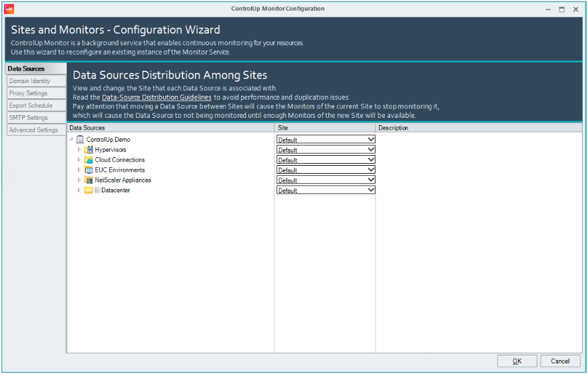Expand the EUC Environments tree node

[x=79, y=170]
